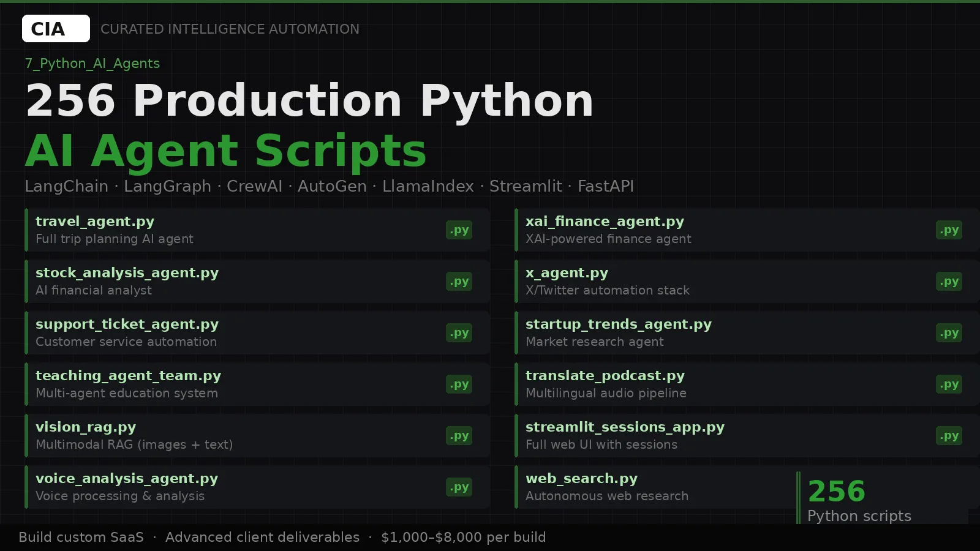Click .py badge on x_agent.py card
The image size is (980, 551).
pos(949,282)
